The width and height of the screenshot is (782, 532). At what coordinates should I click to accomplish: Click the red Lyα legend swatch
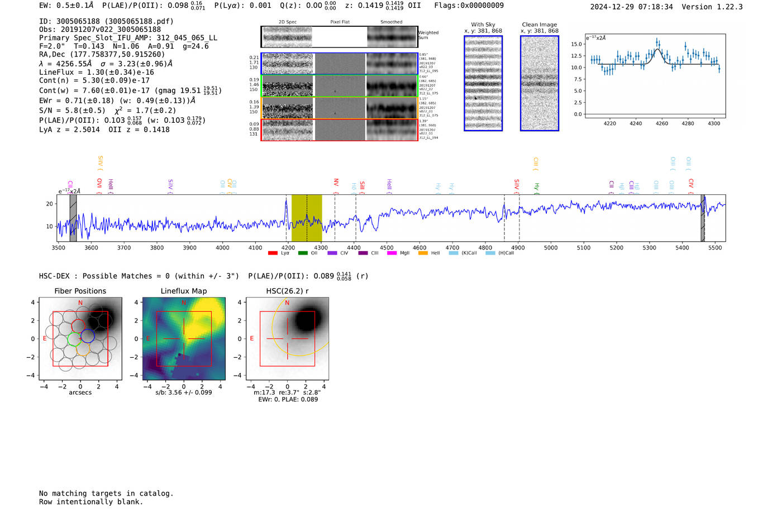(273, 253)
